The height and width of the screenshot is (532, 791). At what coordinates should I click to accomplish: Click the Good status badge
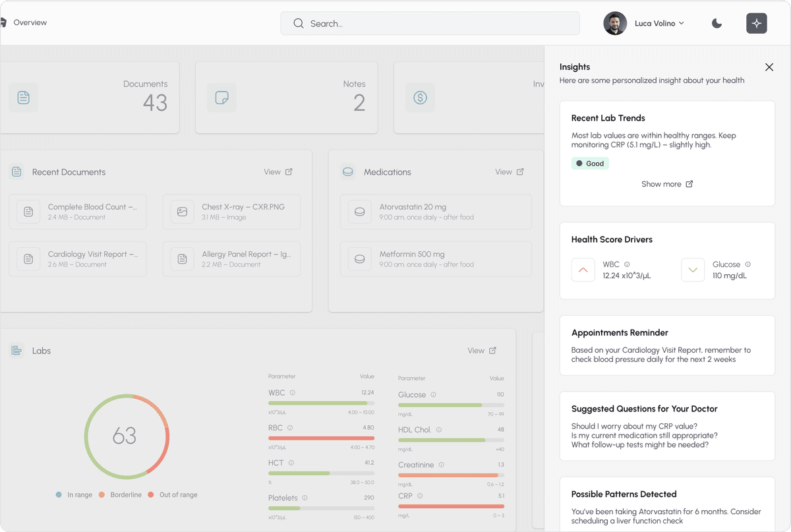coord(590,163)
